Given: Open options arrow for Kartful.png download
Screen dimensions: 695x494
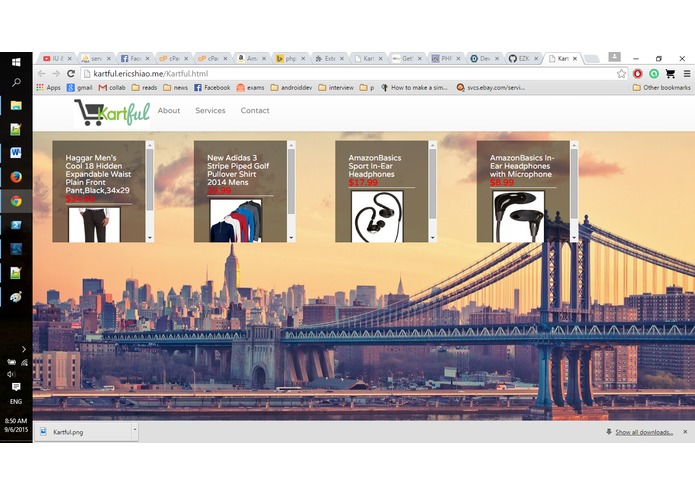Looking at the screenshot, I should 135,430.
